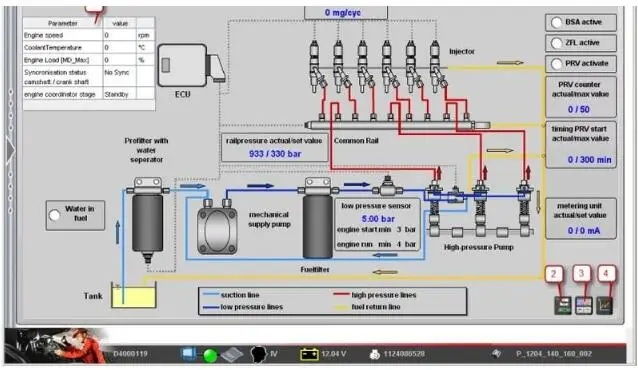Click the railpressure actual/set value box

point(275,147)
